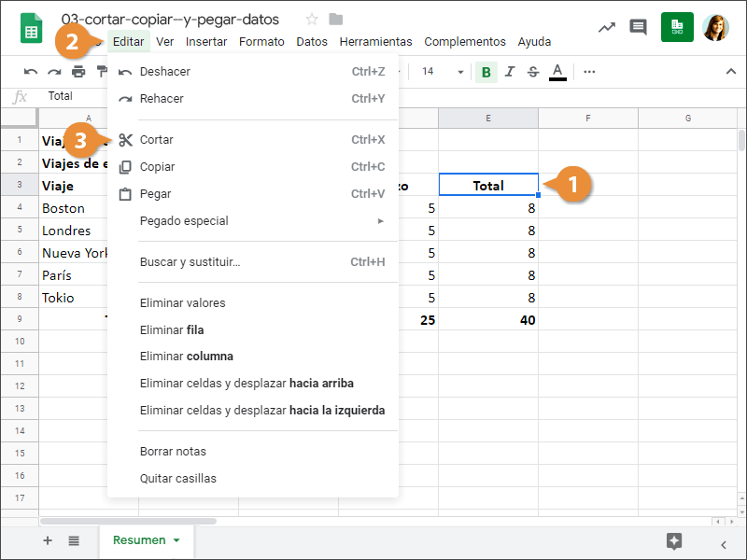Click the Cortar scissors icon in menu
The width and height of the screenshot is (747, 560).
click(x=126, y=140)
